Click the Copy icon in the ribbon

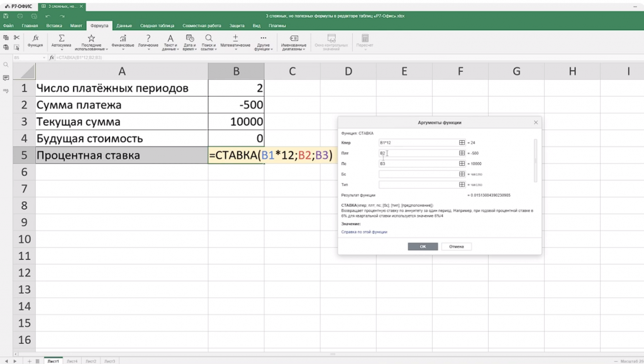point(6,37)
